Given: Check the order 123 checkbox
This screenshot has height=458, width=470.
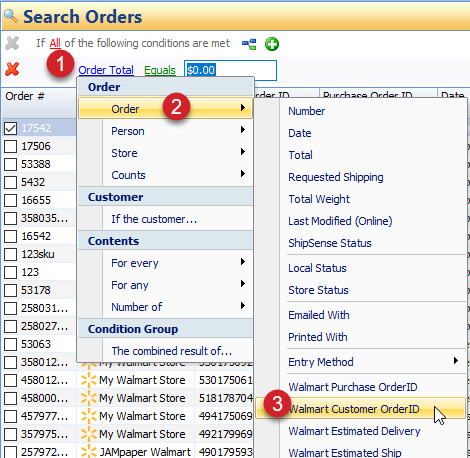Looking at the screenshot, I should 11,272.
